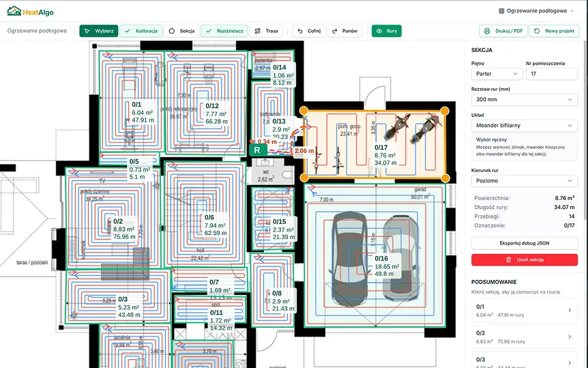Click the HeatAlgo logo icon
Screen dimensions: 588x368
tap(14, 12)
